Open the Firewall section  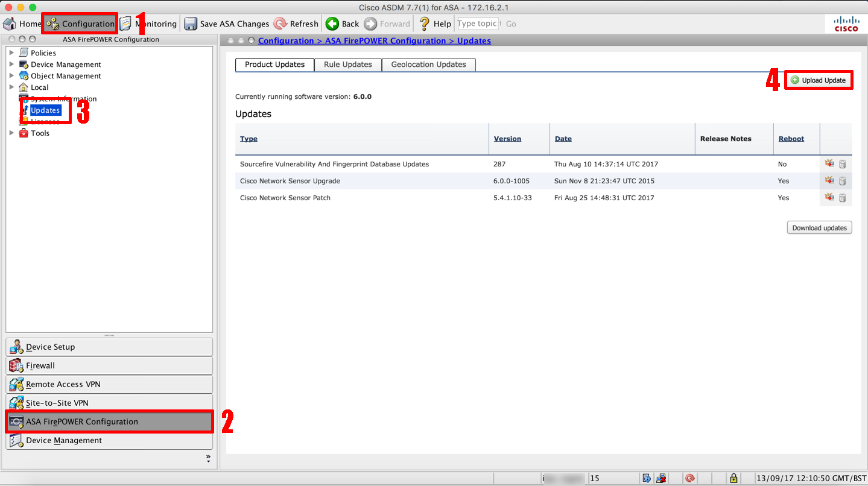[x=109, y=365]
